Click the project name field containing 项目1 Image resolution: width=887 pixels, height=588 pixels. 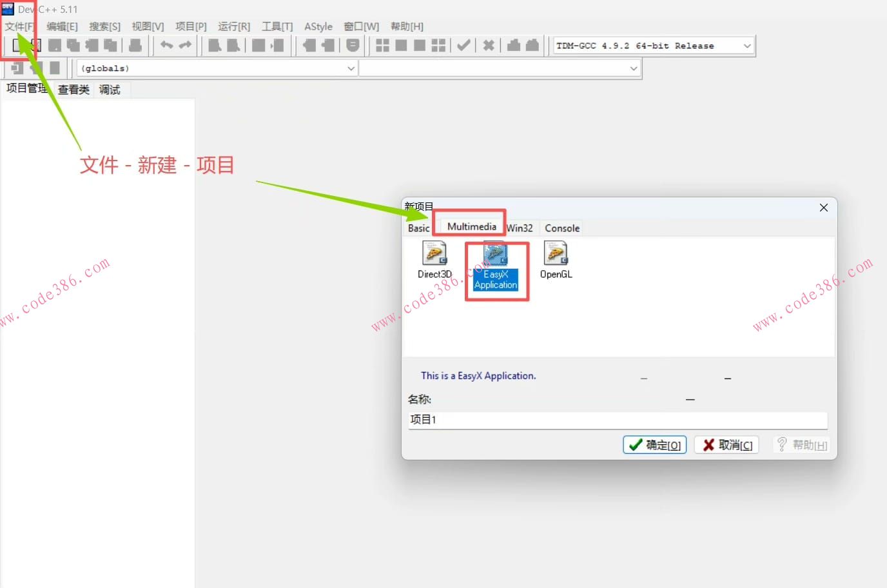[x=617, y=420]
